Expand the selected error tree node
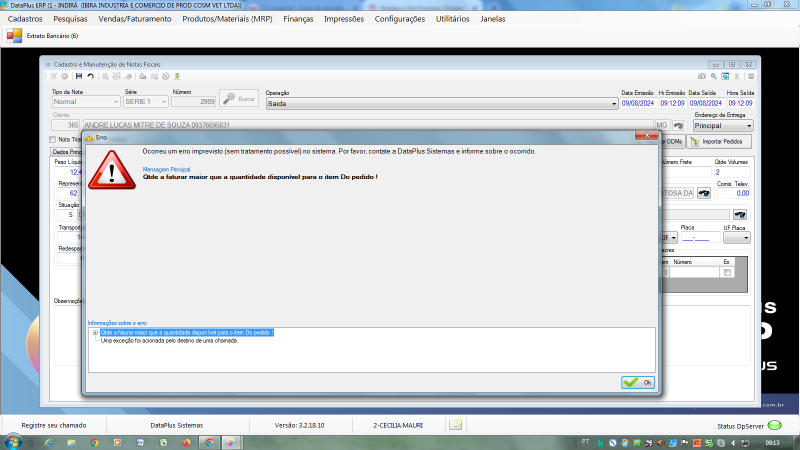 (x=95, y=333)
